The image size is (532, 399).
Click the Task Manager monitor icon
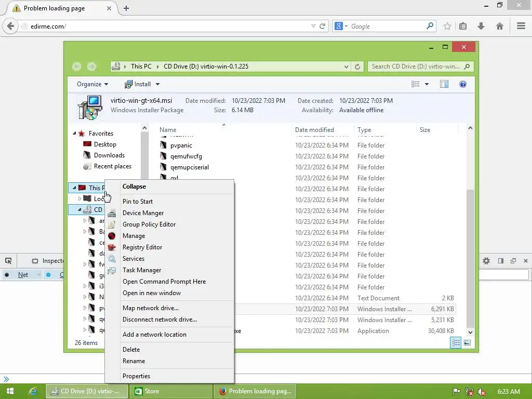coord(112,270)
